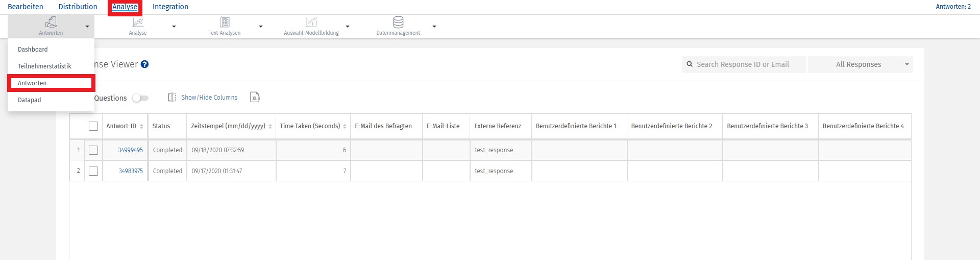This screenshot has height=260, width=980.
Task: Click the Response Viewer help icon
Action: (x=144, y=64)
